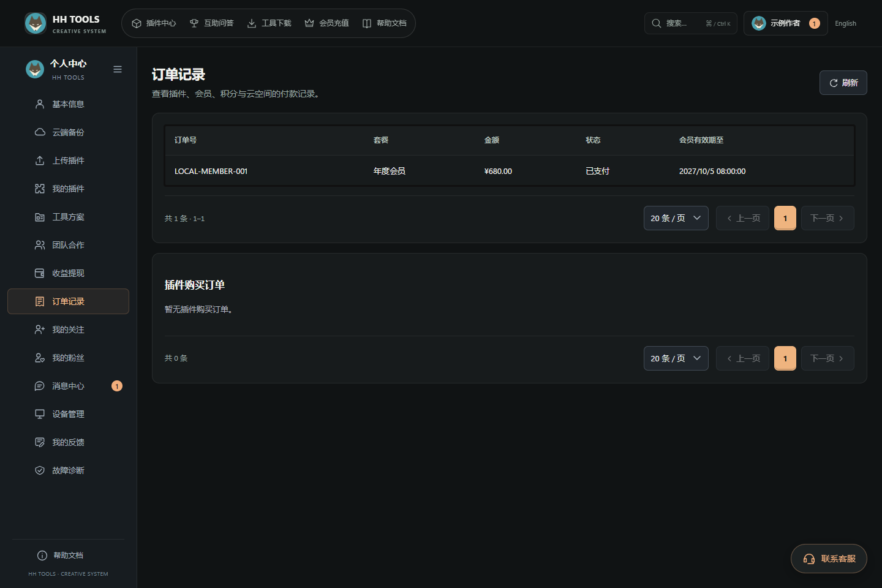The image size is (882, 588).
Task: Select 订单记录 in the sidebar
Action: coord(68,301)
